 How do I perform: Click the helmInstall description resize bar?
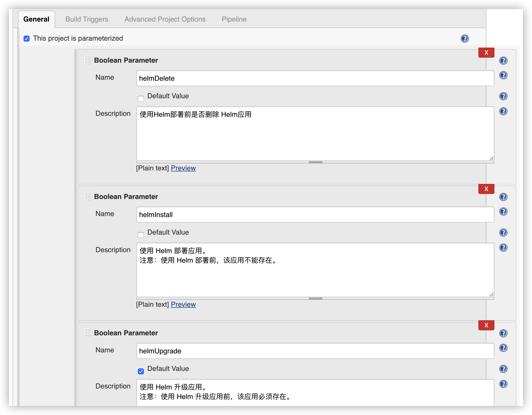(x=315, y=298)
